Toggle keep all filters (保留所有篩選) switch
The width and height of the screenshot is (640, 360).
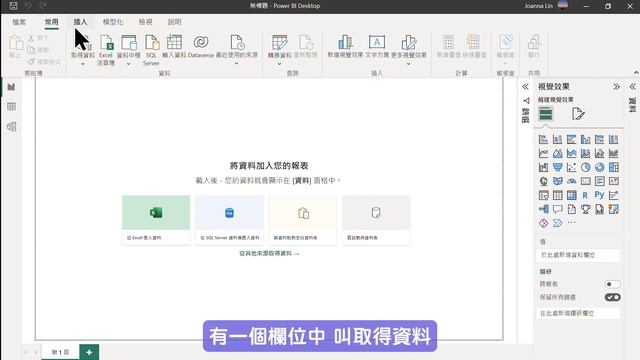coord(612,297)
